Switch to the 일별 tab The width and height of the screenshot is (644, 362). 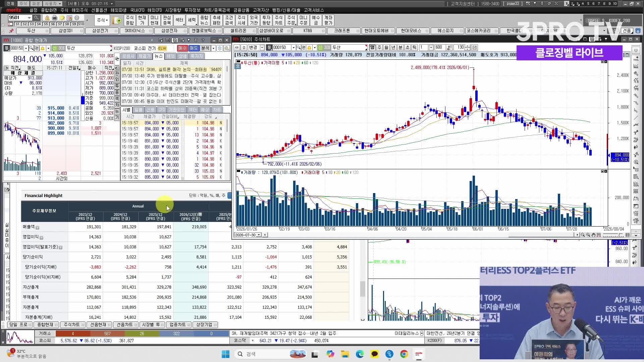tap(138, 110)
